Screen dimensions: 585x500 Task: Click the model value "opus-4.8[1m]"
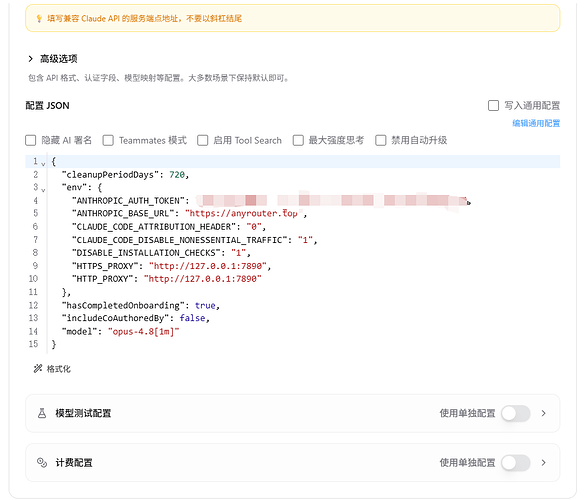point(144,331)
